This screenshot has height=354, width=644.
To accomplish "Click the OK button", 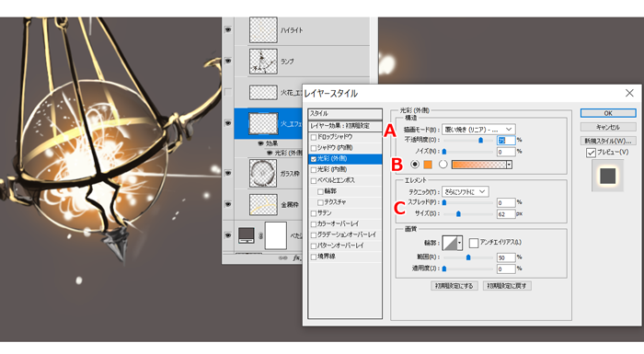I will click(x=608, y=113).
